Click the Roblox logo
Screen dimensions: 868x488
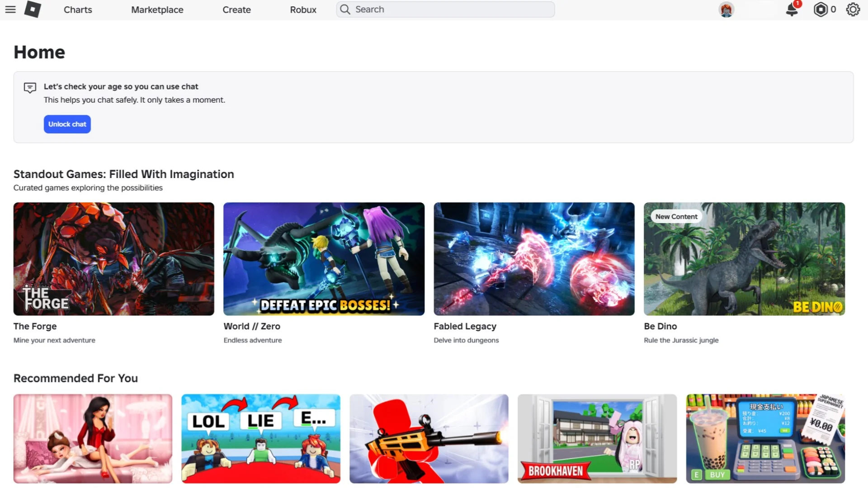coord(33,9)
